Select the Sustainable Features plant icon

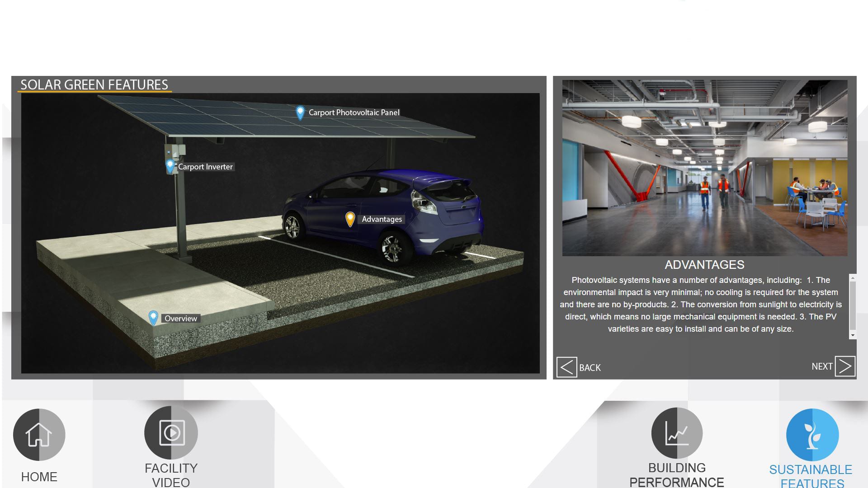812,435
